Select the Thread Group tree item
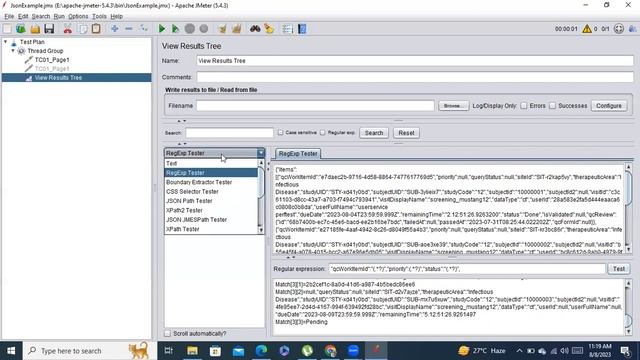Viewport: 640px width, 360px height. (x=45, y=51)
